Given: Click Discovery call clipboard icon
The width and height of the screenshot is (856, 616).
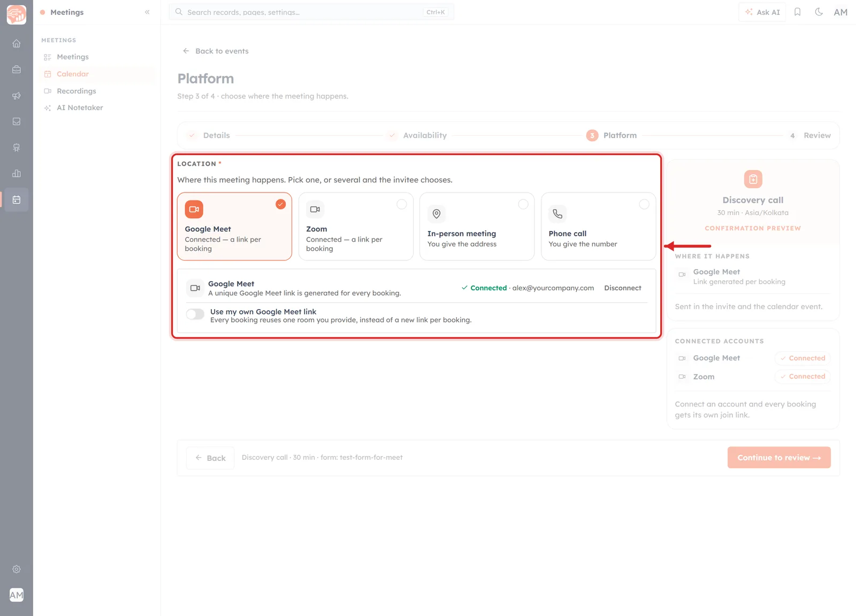Looking at the screenshot, I should (x=753, y=179).
